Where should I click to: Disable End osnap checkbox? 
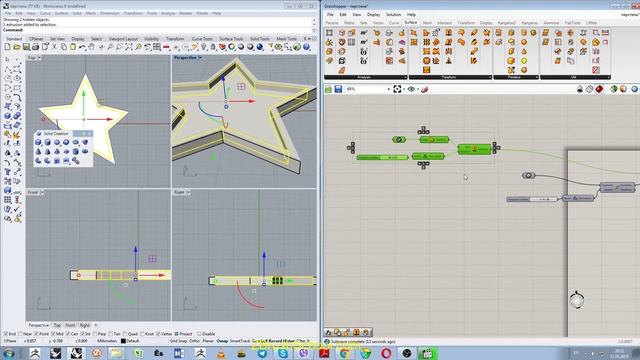coord(6,334)
